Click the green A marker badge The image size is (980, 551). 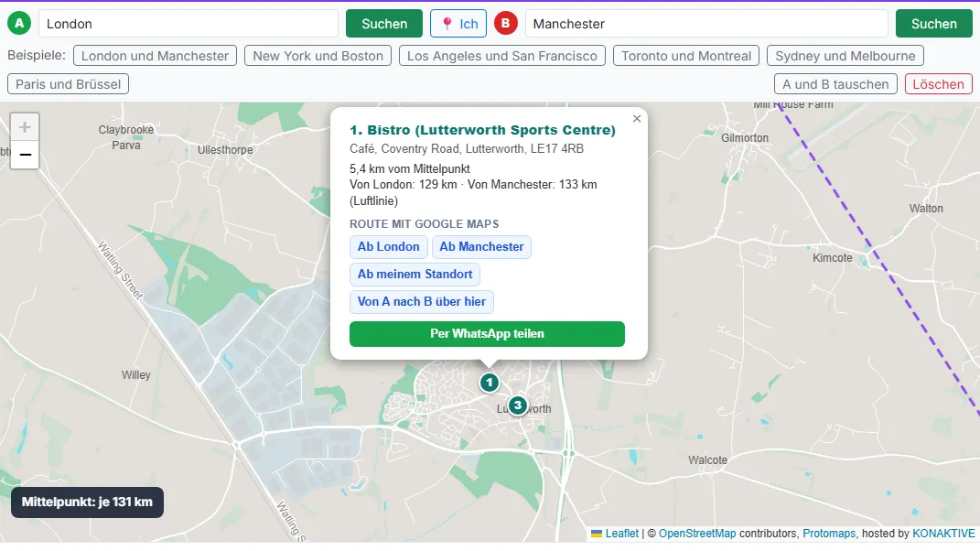(19, 24)
